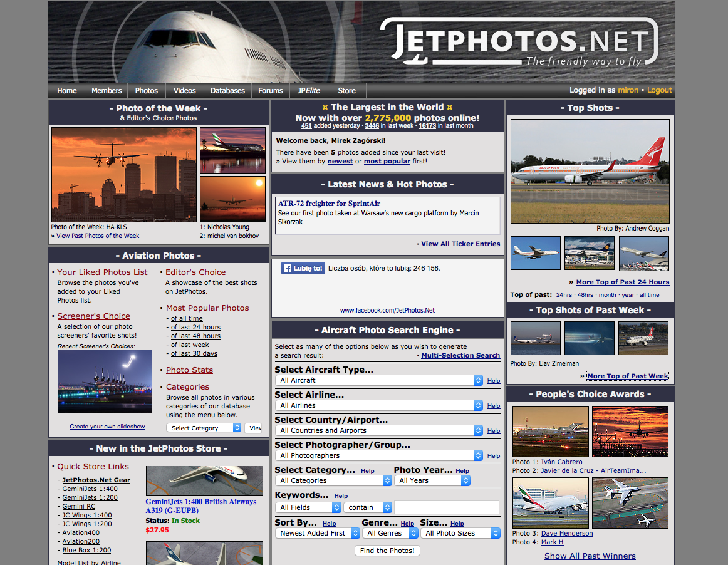This screenshot has width=728, height=565.
Task: Click More Top of Past 24 Hours
Action: coord(623,282)
